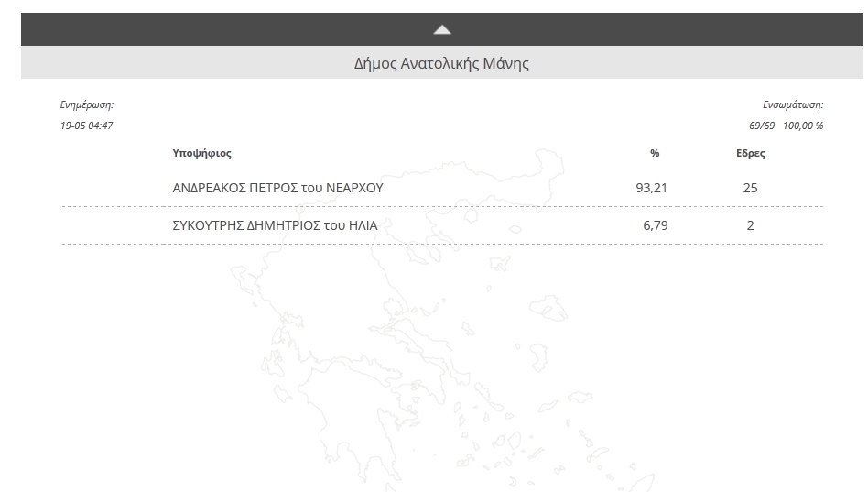Select the Ενσωμάτωση label
This screenshot has width=868, height=492.
793,104
